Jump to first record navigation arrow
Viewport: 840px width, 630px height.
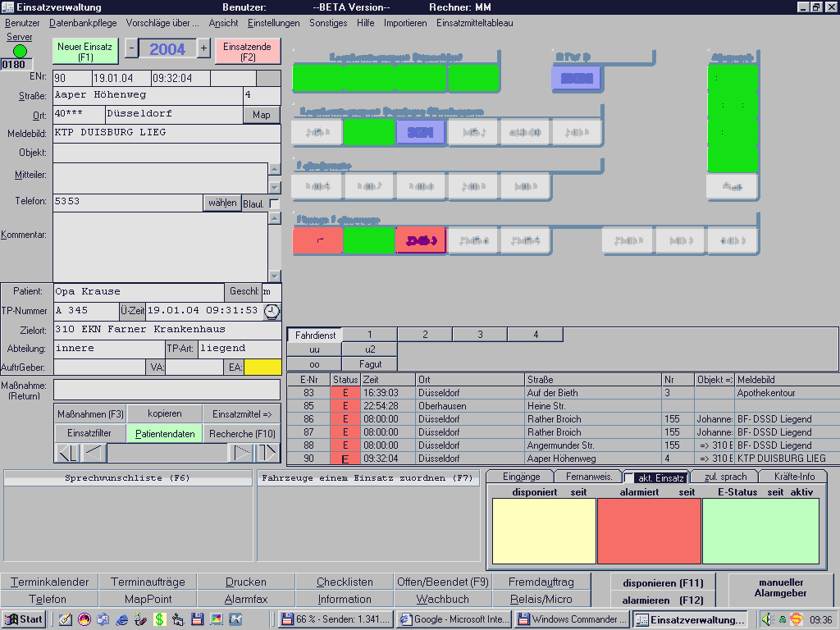(x=68, y=453)
